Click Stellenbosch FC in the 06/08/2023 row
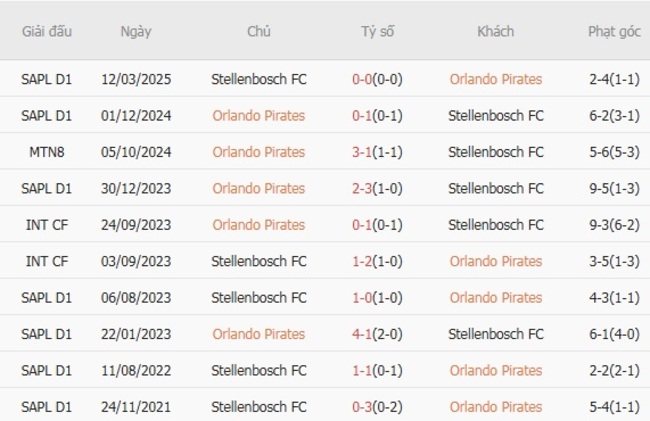 tap(259, 297)
